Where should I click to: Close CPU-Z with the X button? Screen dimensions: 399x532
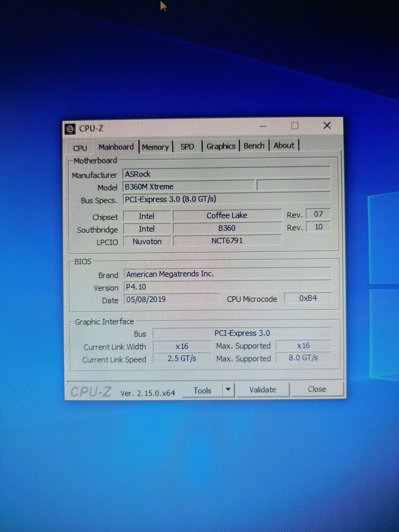[327, 126]
